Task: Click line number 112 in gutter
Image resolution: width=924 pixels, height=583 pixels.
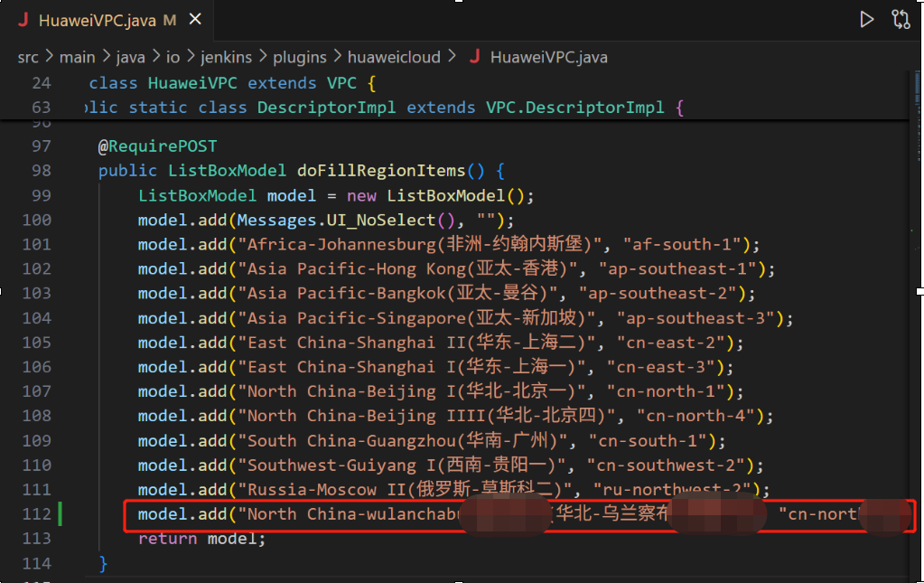Action: point(36,514)
